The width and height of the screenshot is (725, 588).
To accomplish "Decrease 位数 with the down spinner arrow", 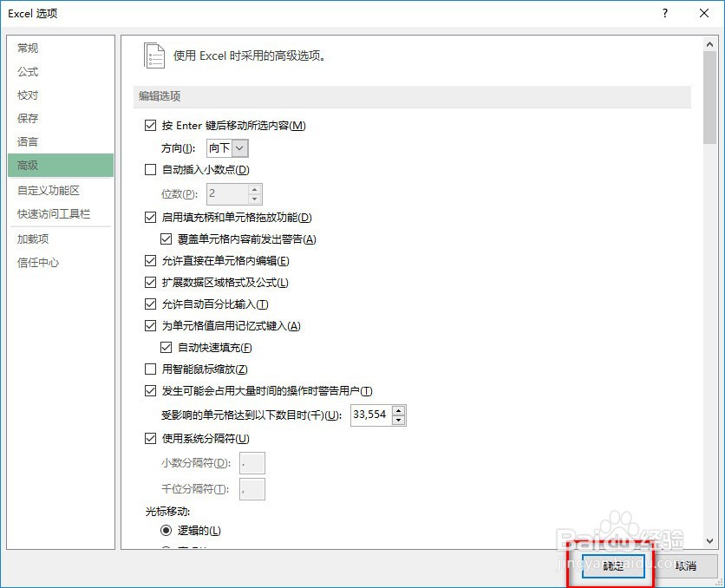I will 255,199.
